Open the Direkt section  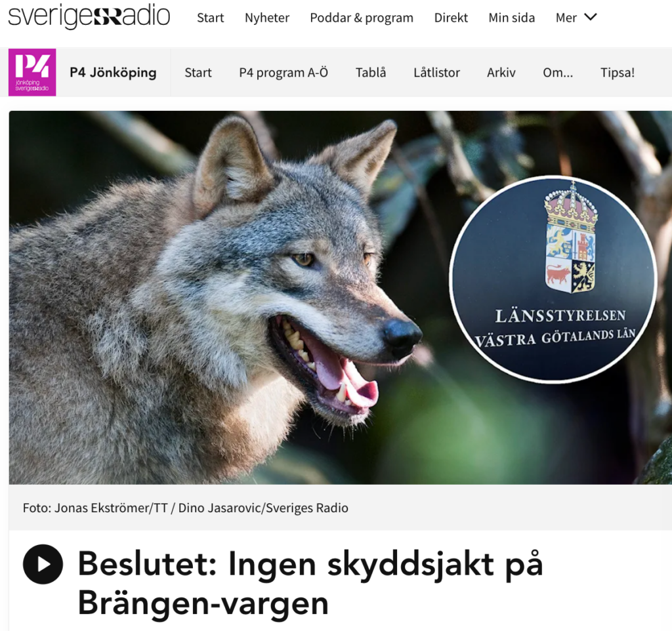coord(451,18)
